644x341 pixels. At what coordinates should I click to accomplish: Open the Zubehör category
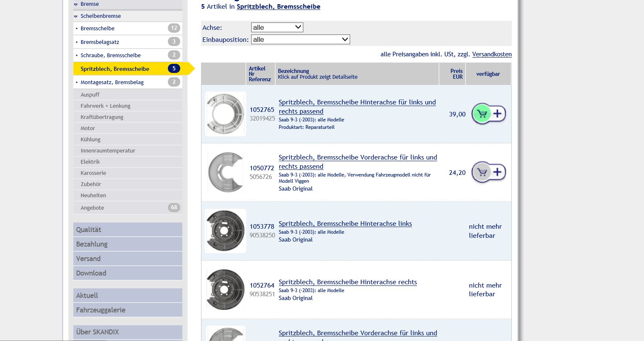point(128,184)
